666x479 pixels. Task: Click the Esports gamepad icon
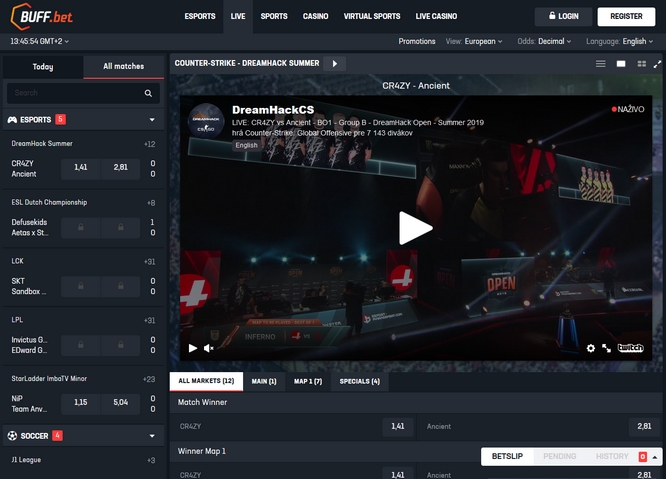(x=12, y=120)
